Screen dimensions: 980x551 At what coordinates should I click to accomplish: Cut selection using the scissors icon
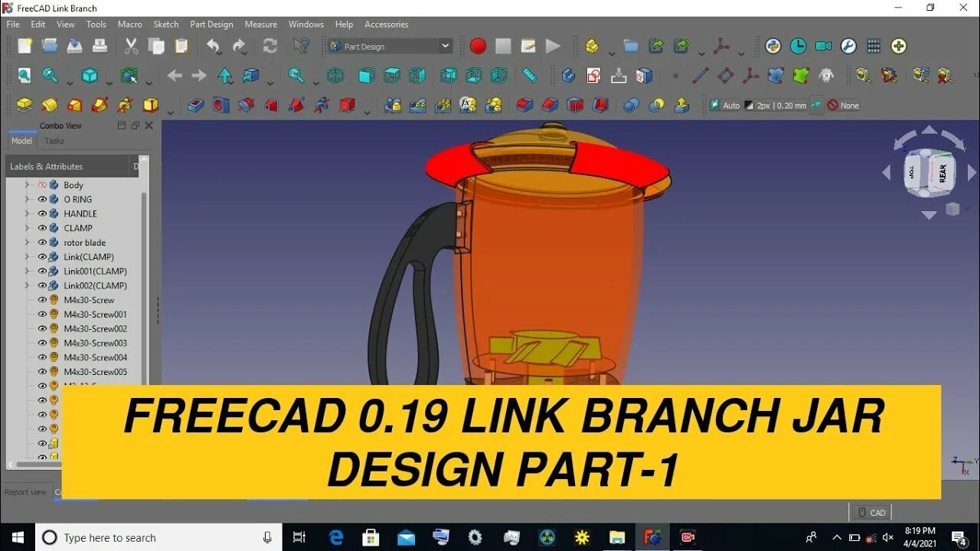[132, 46]
